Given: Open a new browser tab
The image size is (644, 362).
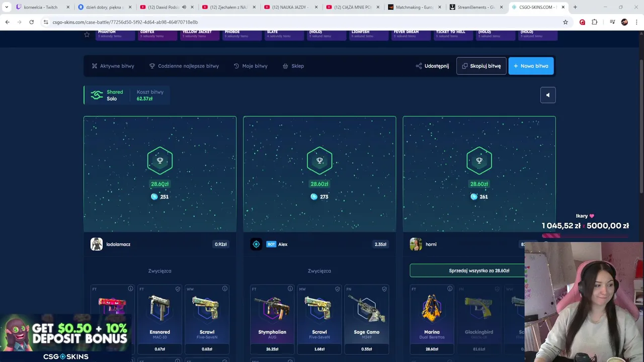Looking at the screenshot, I should click(575, 7).
